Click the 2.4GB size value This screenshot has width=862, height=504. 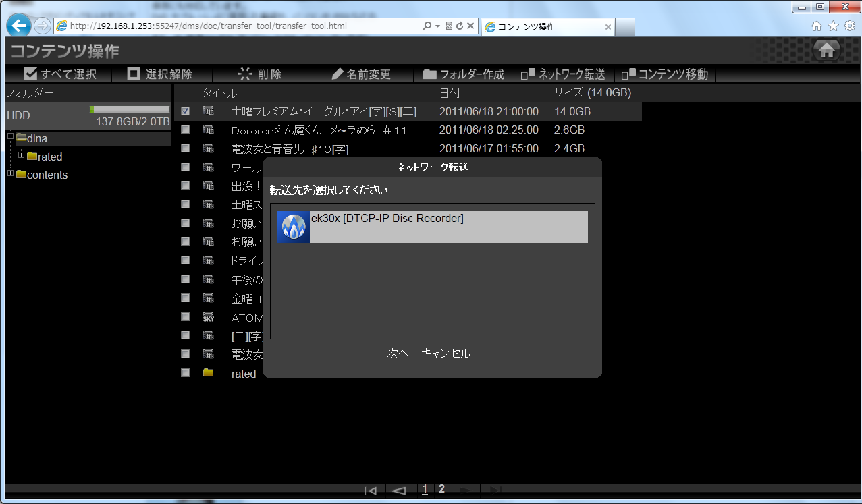click(x=569, y=148)
